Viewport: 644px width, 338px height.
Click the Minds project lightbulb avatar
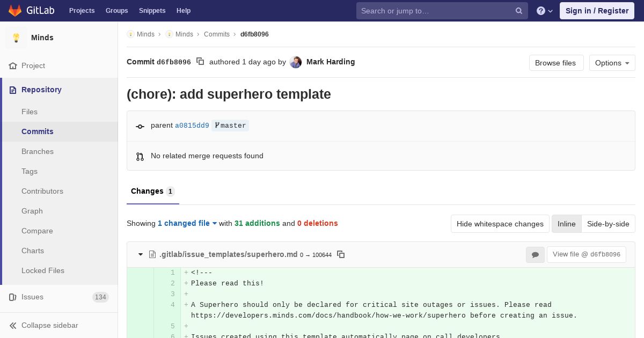click(x=16, y=38)
